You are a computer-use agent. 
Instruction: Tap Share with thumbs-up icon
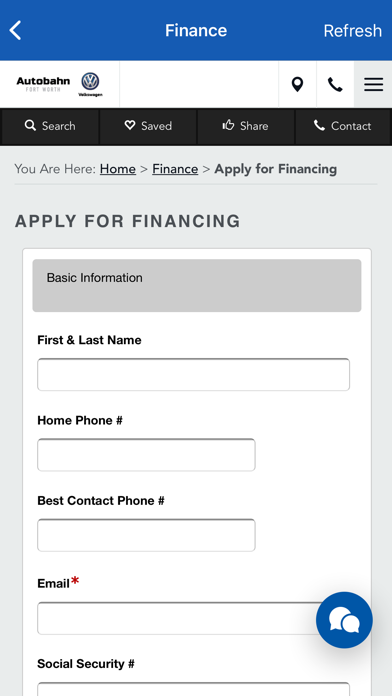tap(245, 126)
